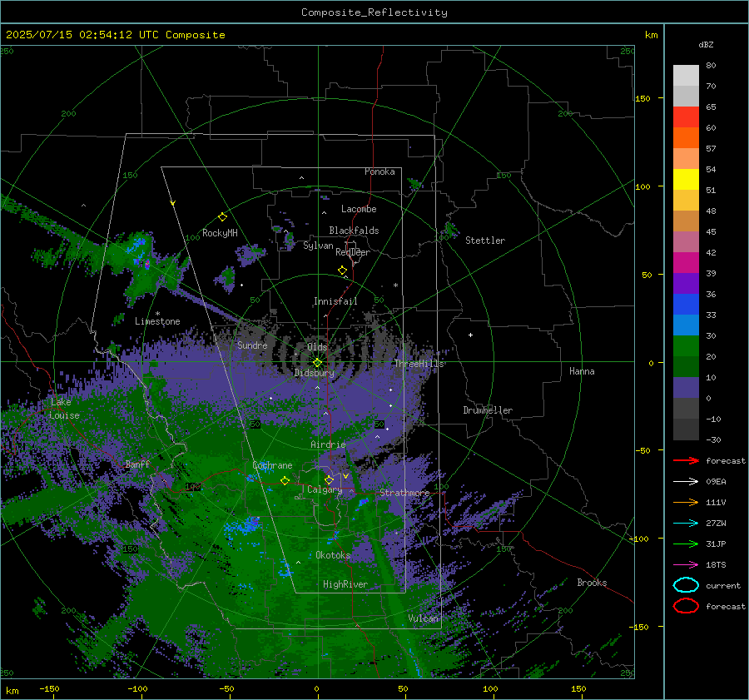Select the Drumheller city label
The width and height of the screenshot is (749, 700).
[x=488, y=410]
